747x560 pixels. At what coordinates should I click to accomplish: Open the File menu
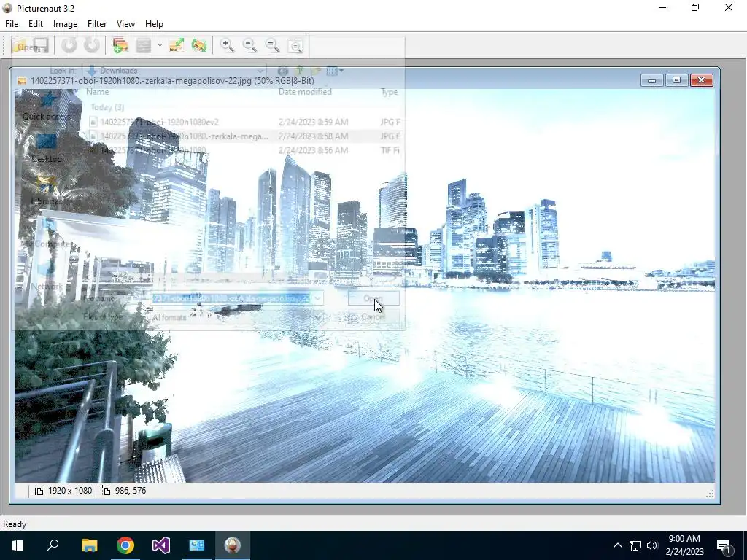[12, 24]
